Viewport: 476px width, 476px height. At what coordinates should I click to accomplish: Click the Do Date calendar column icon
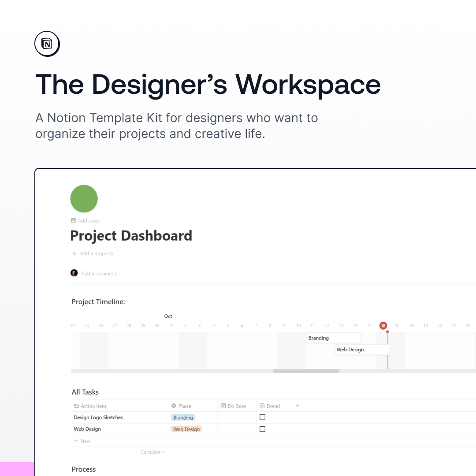[223, 406]
